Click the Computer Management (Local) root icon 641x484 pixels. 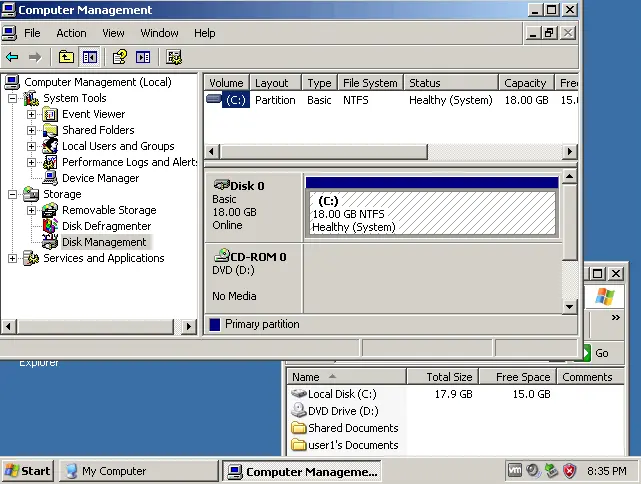click(12, 82)
